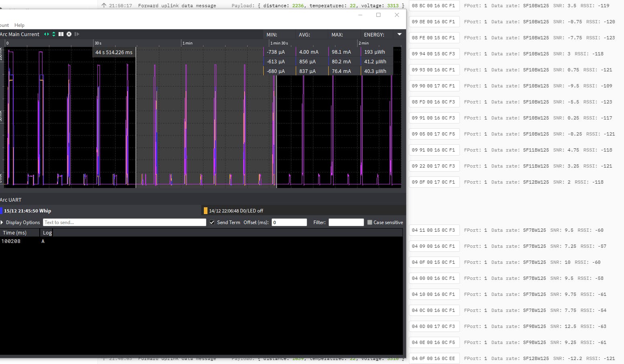Open the statistics dropdown arrow beside ENERGY
Image resolution: width=624 pixels, height=364 pixels.
(399, 34)
